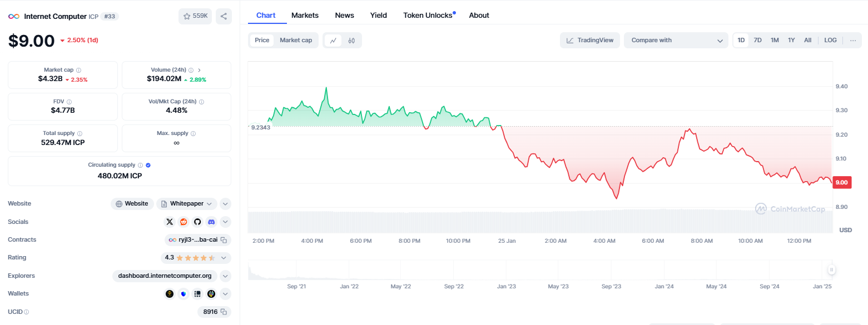The image size is (868, 325).
Task: Open dashboard.internetcomputer.org explorer link
Action: tap(165, 276)
